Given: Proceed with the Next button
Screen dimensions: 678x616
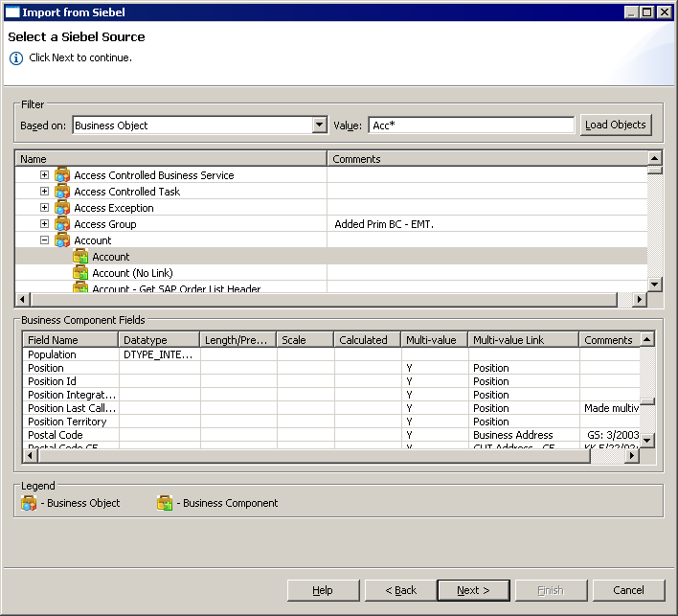Looking at the screenshot, I should click(473, 590).
